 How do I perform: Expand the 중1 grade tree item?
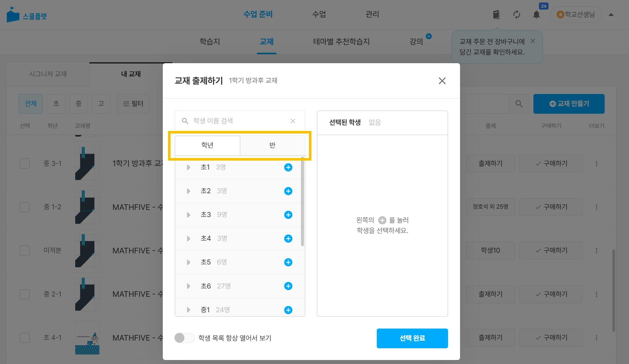pyautogui.click(x=188, y=310)
